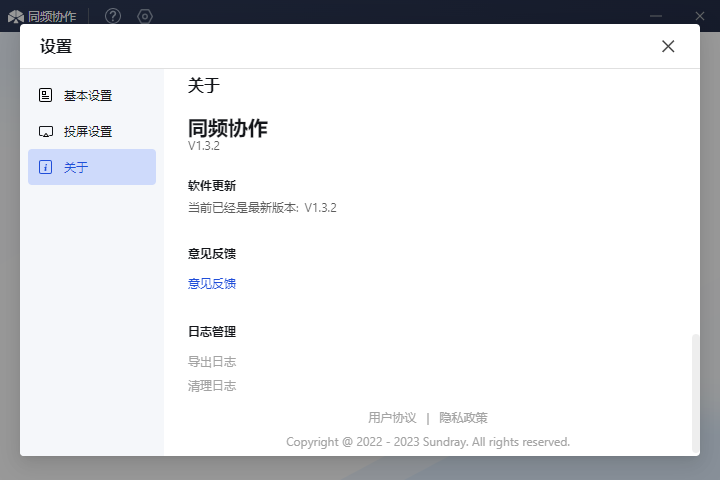Image resolution: width=720 pixels, height=480 pixels.
Task: Switch to the 基本设置 tab
Action: click(88, 96)
